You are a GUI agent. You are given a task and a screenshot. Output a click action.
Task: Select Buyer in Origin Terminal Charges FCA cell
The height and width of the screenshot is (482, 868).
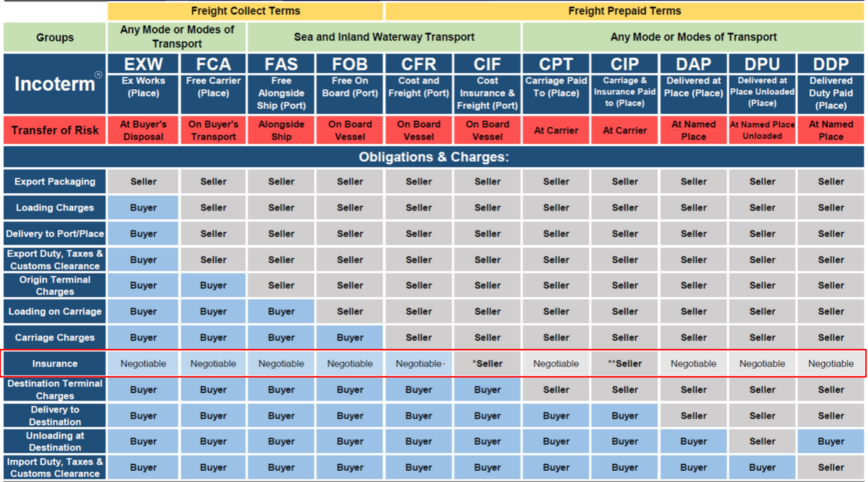point(213,285)
